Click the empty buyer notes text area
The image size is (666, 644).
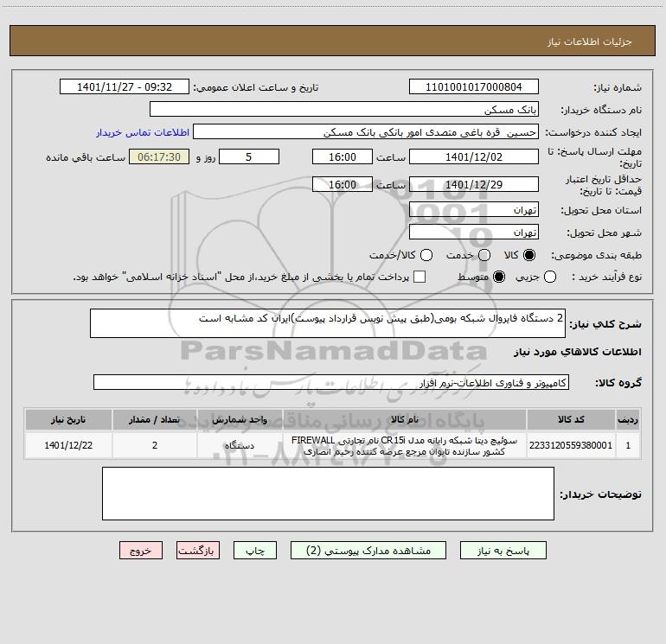(328, 494)
